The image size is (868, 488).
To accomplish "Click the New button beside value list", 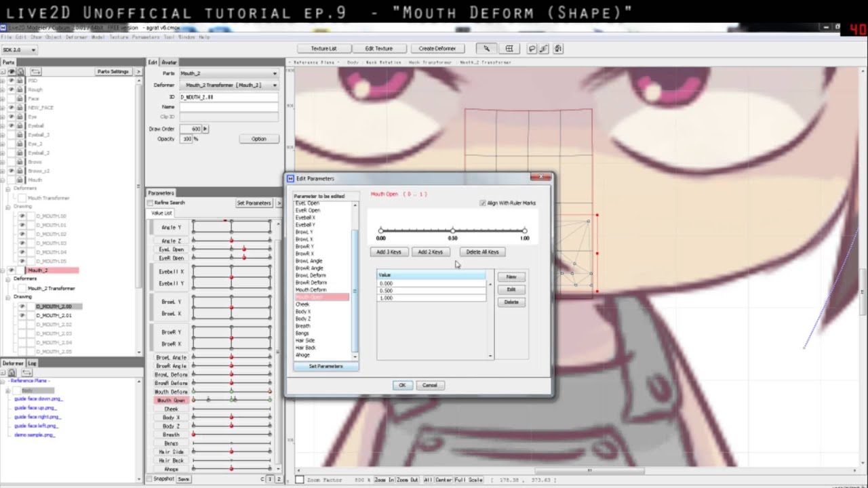I will [x=511, y=277].
